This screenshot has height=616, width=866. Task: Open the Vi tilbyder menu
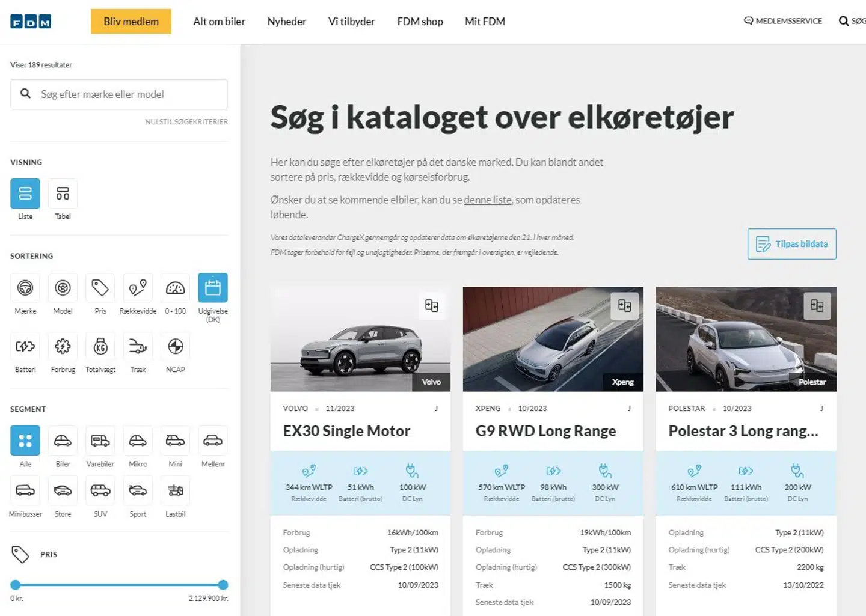coord(351,22)
